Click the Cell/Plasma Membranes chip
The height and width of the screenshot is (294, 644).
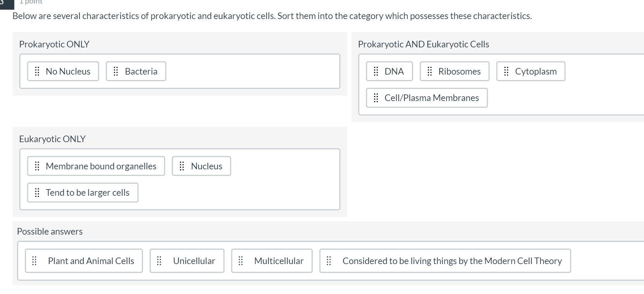pos(431,98)
